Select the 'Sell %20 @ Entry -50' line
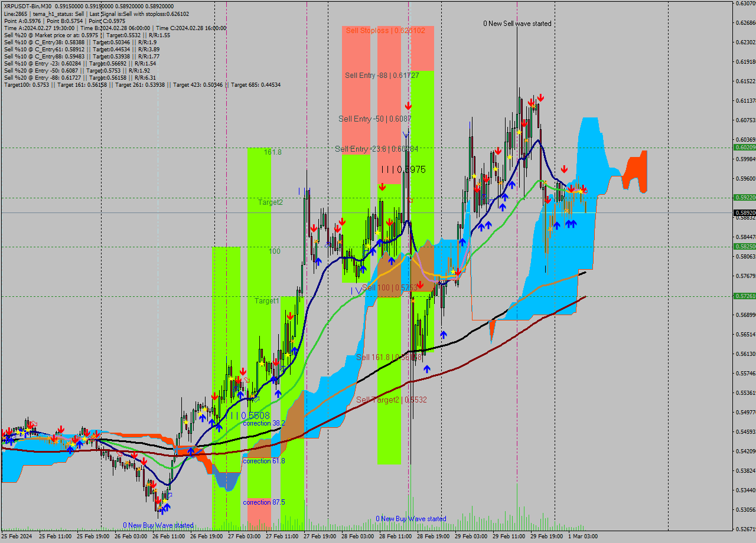Screen dimensions: 756x543 [x=77, y=70]
